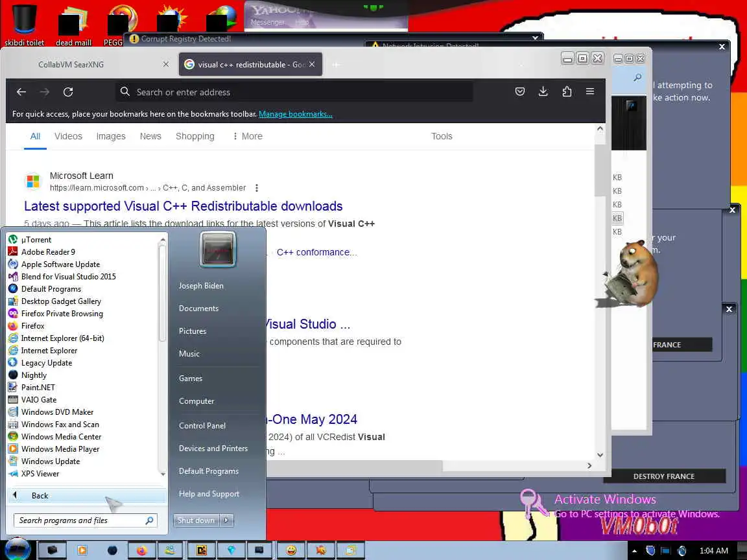The height and width of the screenshot is (560, 747).
Task: Open the Firefox hamburger application menu
Action: pos(590,91)
